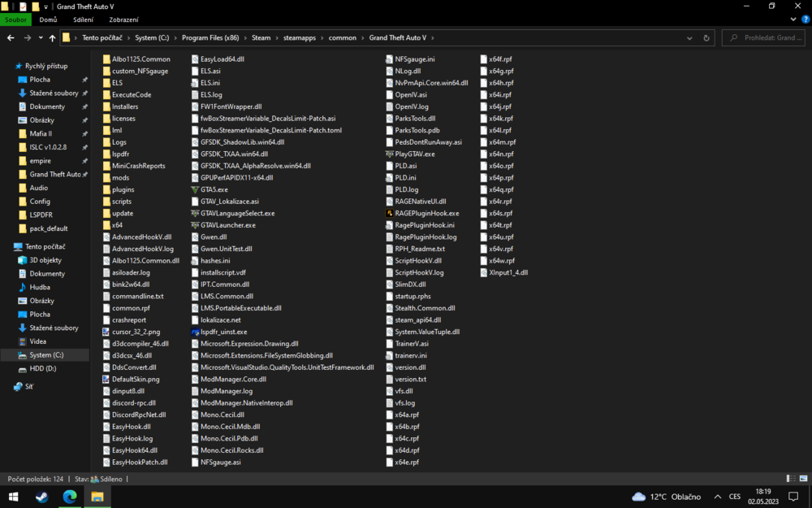Click the GTA5.exe file icon
Image resolution: width=812 pixels, height=508 pixels.
pyautogui.click(x=195, y=189)
